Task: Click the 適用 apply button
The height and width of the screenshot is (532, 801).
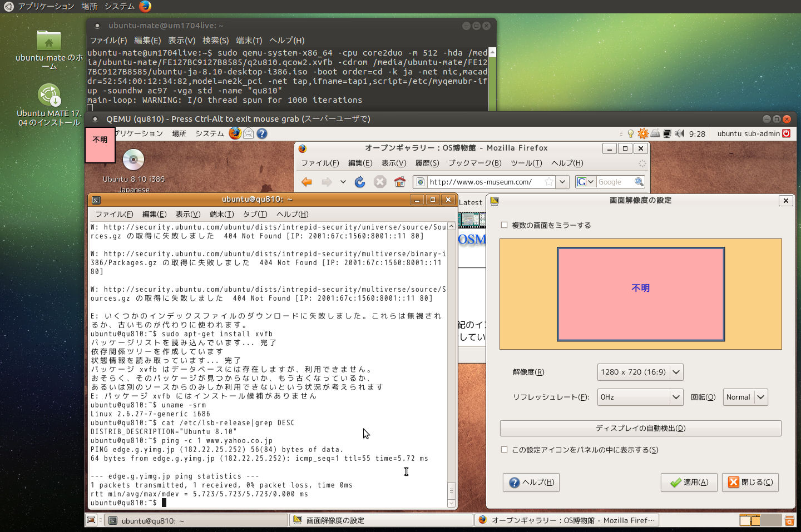Action: (689, 482)
